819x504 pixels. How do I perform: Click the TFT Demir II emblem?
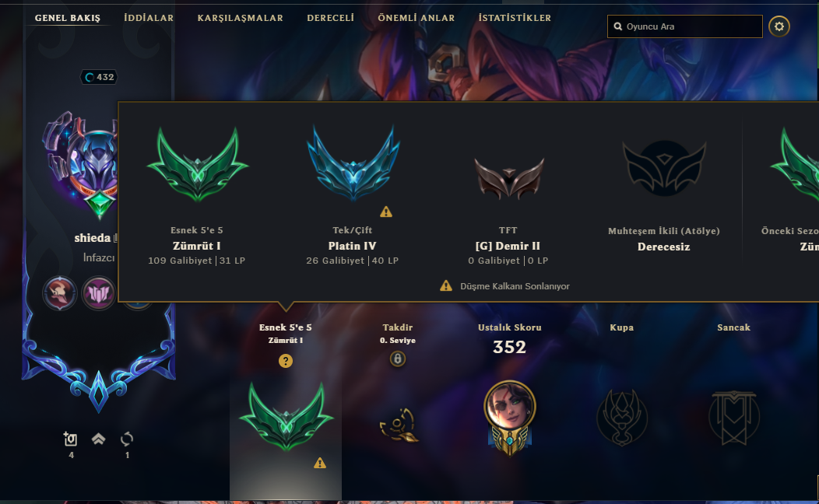(x=508, y=178)
